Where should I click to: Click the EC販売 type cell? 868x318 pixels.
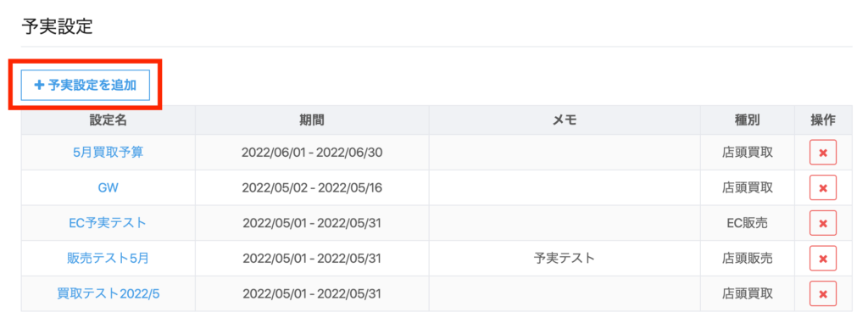tap(748, 223)
